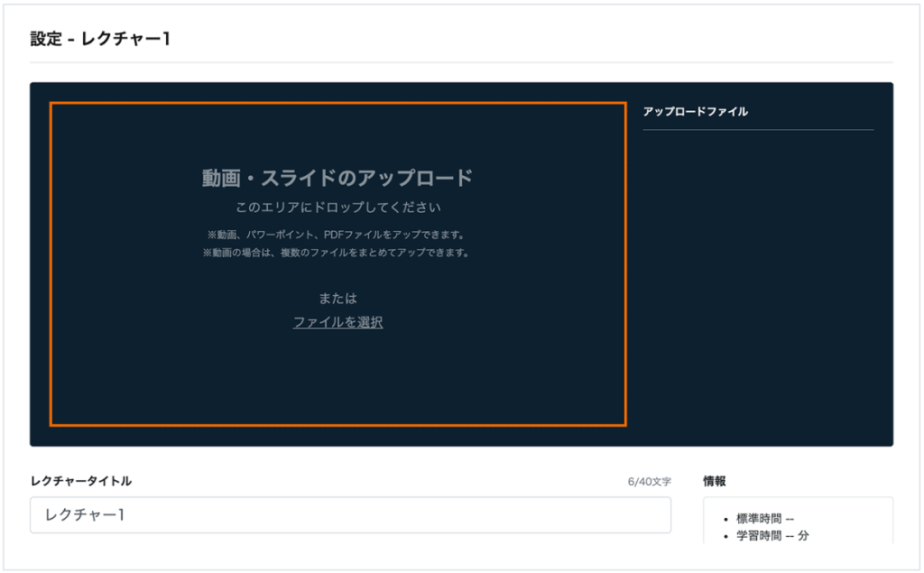Image resolution: width=924 pixels, height=573 pixels.
Task: Click the 情報 section heading
Action: pyautogui.click(x=715, y=481)
